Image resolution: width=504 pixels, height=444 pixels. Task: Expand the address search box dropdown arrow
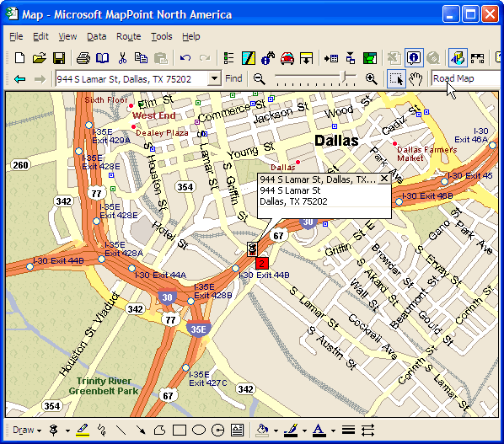pos(214,78)
